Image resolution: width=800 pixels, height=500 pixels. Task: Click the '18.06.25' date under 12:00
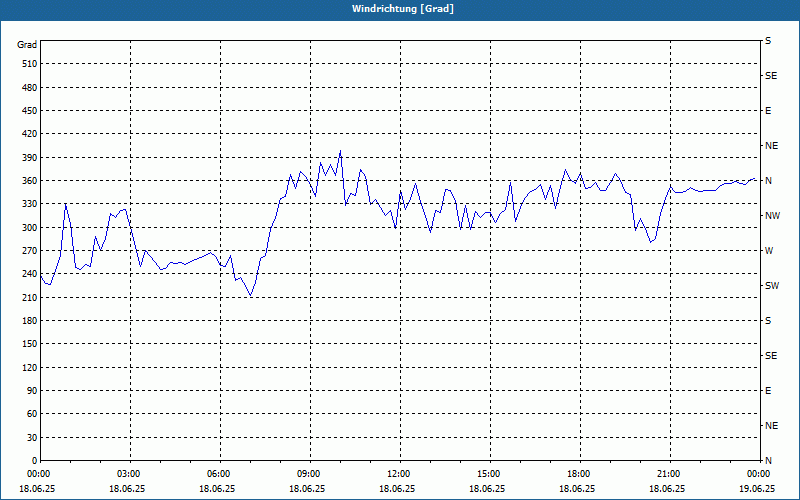click(x=397, y=488)
